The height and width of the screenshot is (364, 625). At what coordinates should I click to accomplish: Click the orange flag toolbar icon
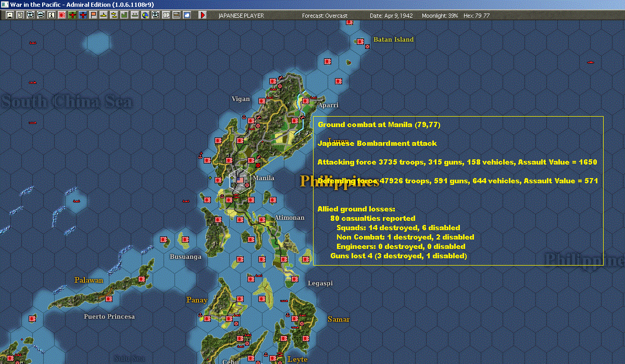pos(93,15)
